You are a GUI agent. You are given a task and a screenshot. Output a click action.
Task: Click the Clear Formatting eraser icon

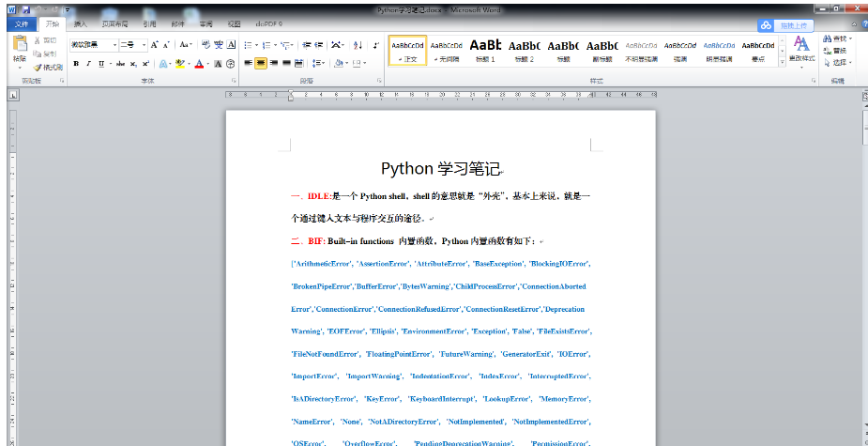pos(206,45)
